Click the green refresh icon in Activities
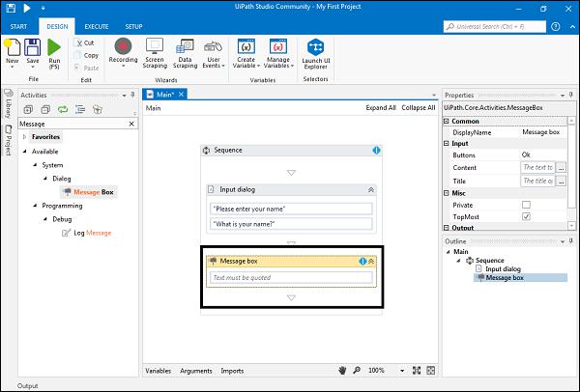 coord(63,109)
